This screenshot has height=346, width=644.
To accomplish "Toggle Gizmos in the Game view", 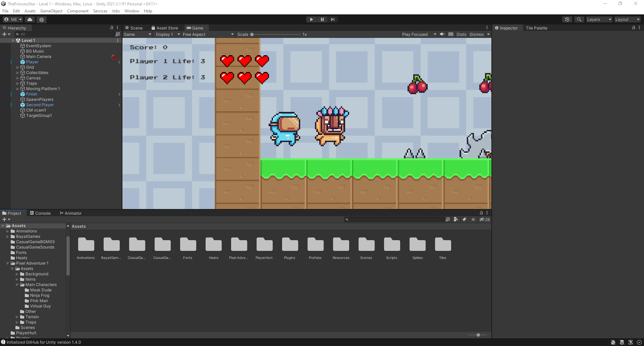I will 476,34.
